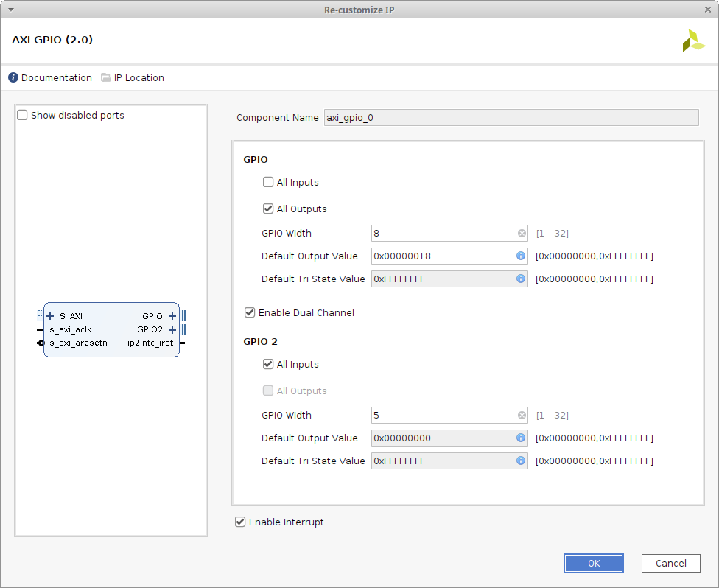719x588 pixels.
Task: Disable the Enable Dual Channel option
Action: pyautogui.click(x=250, y=312)
